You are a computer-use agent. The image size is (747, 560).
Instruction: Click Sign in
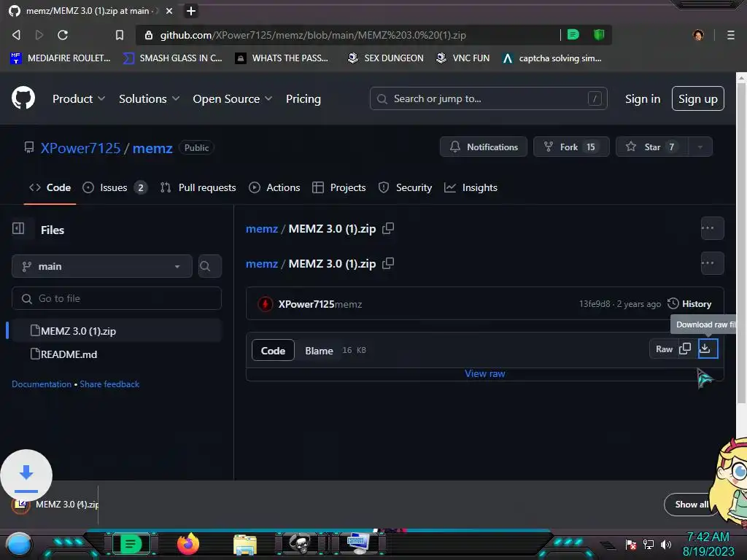642,98
